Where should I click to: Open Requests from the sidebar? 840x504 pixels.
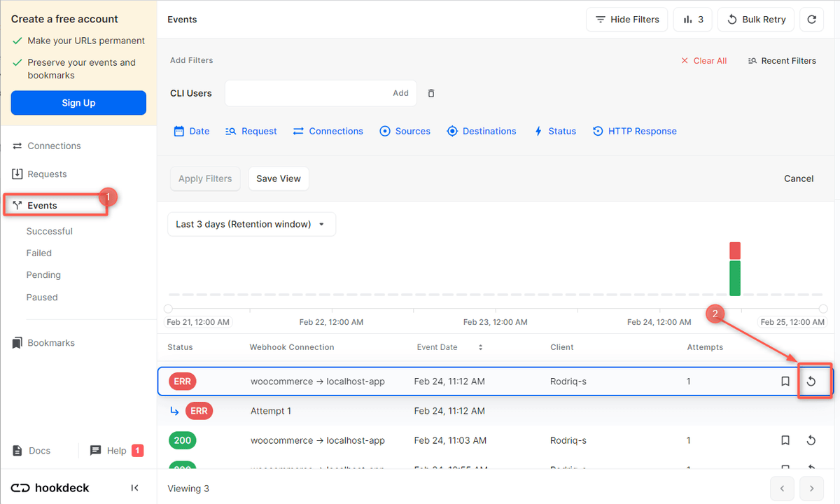48,174
